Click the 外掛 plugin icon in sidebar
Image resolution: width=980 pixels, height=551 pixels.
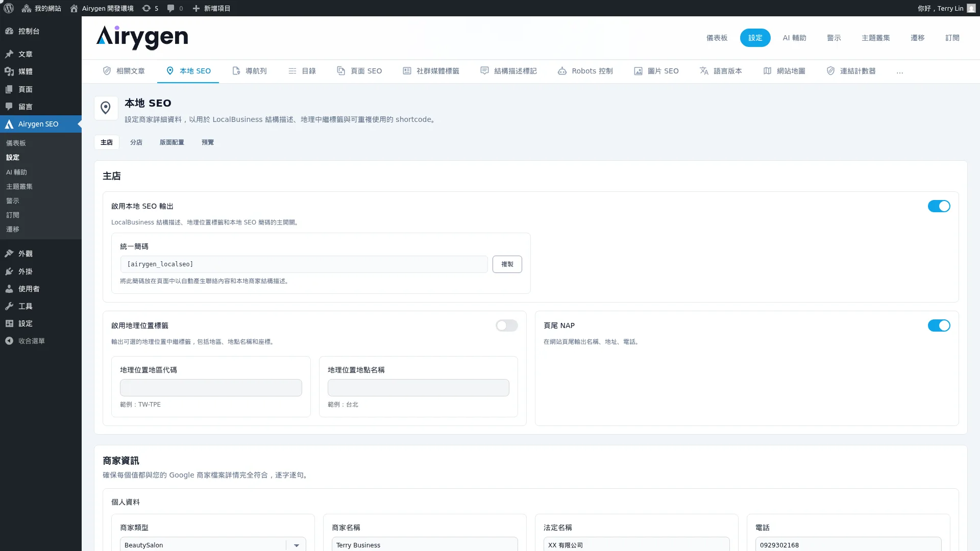pyautogui.click(x=9, y=271)
